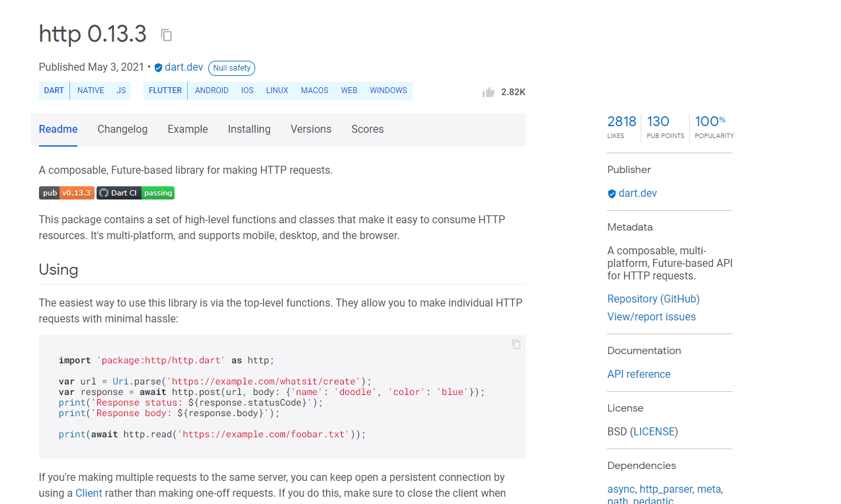View the Versions tab
Screen dimensions: 841x504
311,129
